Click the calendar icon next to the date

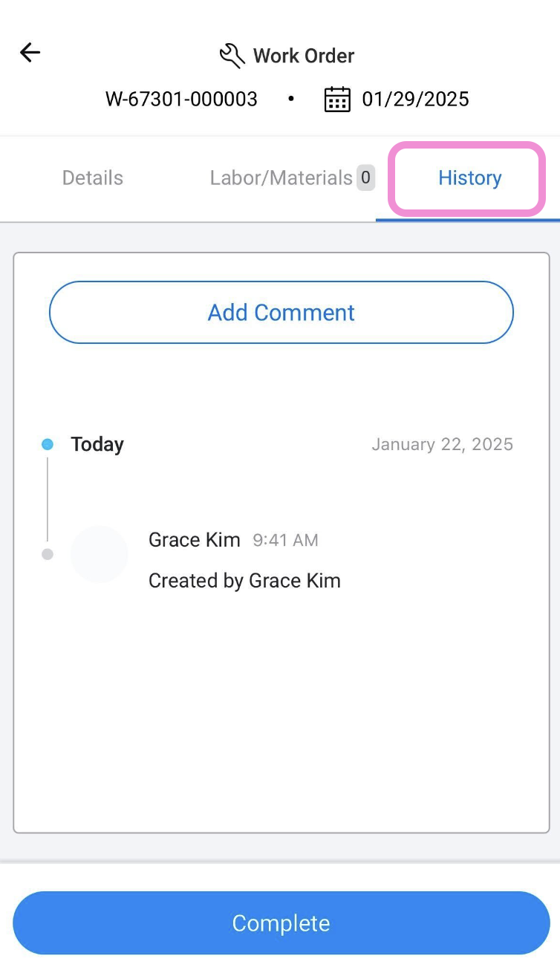click(x=337, y=100)
